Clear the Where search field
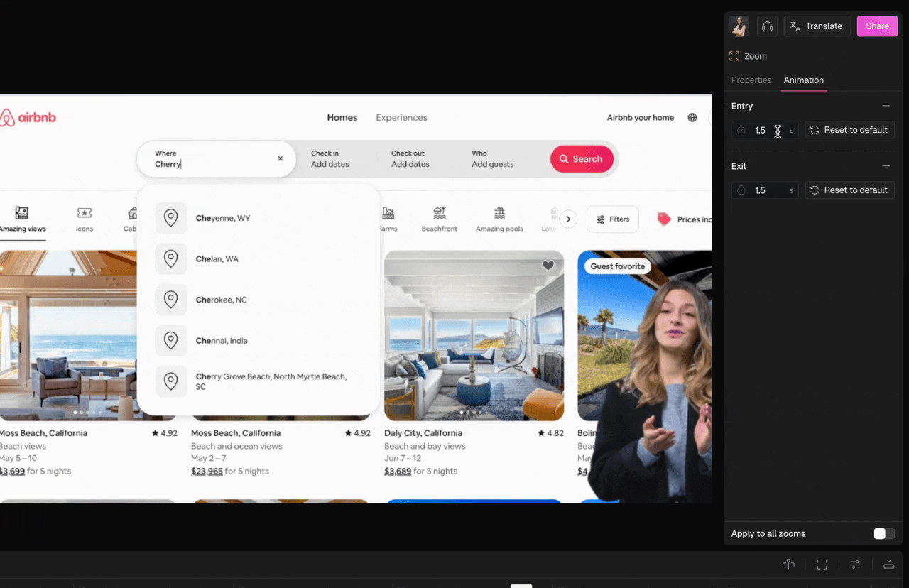909x588 pixels. [x=281, y=158]
